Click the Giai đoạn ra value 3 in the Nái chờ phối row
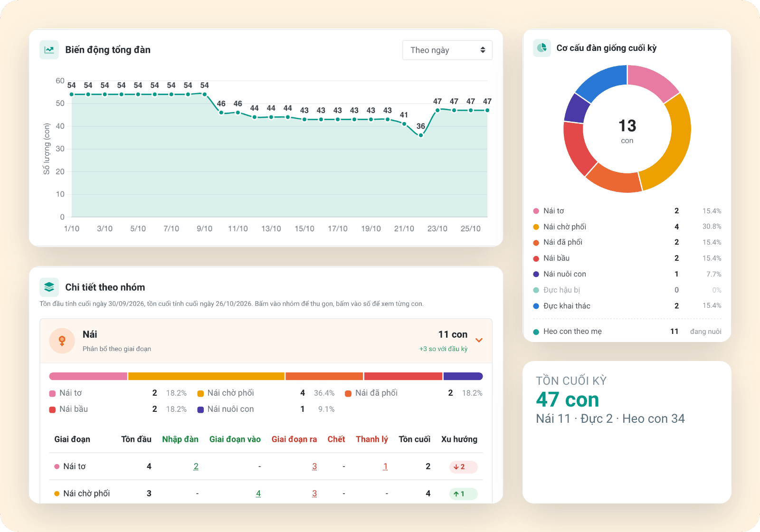This screenshot has height=532, width=760. point(314,494)
